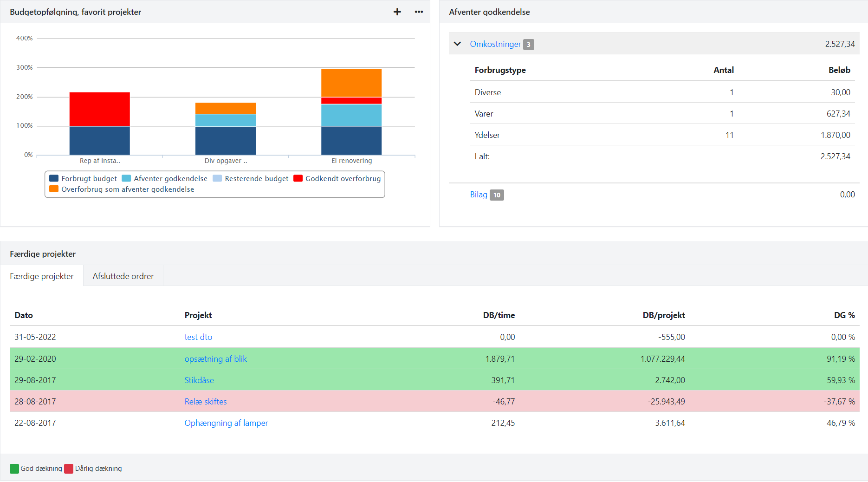Open the three-dots menu in Budgetopfølgning panel
868x482 pixels.
point(419,12)
